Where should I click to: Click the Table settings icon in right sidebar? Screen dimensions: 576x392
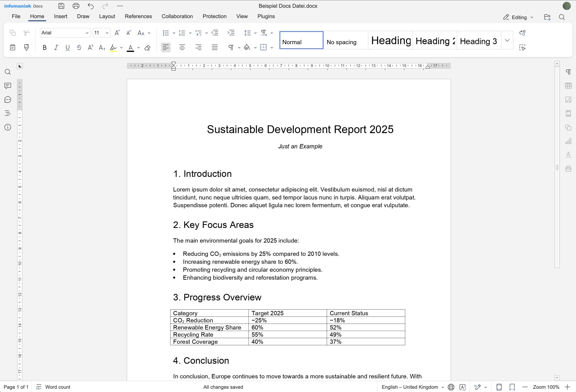tap(568, 86)
